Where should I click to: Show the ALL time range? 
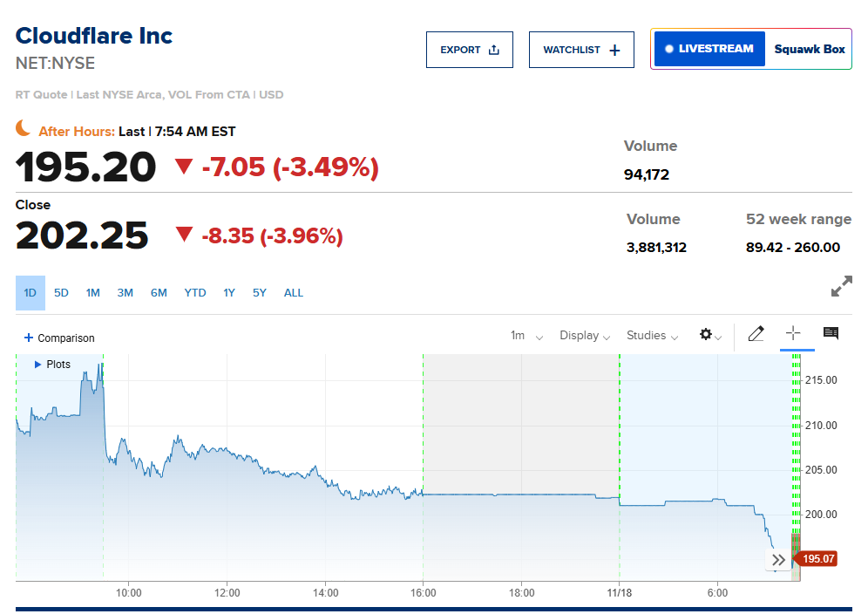(x=294, y=293)
